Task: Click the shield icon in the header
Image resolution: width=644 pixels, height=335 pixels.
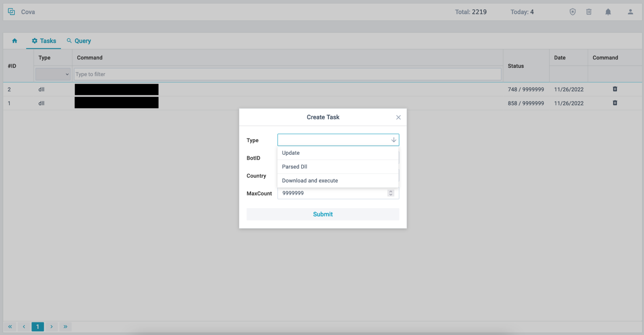Action: [572, 12]
